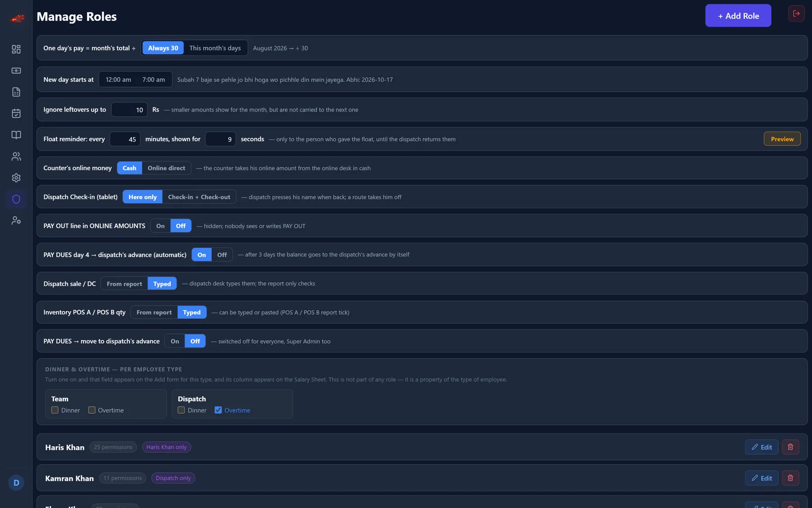Open the cash/banknote icon in sidebar
Image resolution: width=812 pixels, height=508 pixels.
[16, 70]
